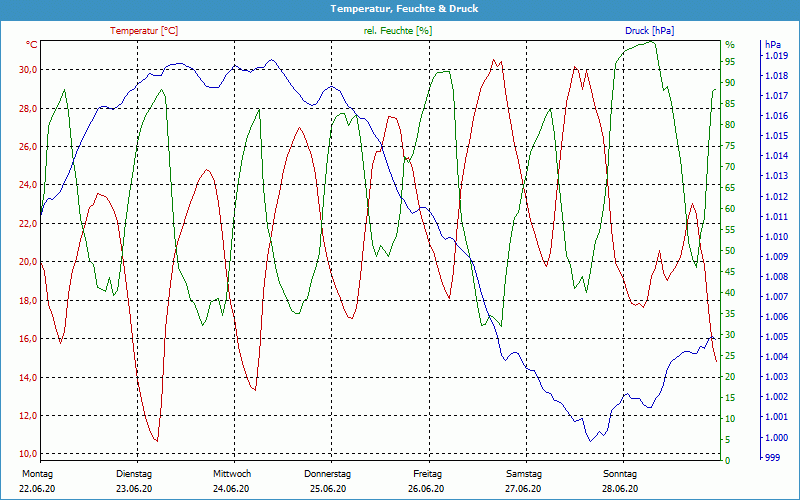
Task: Click the '95' humidity axis value
Action: [730, 62]
